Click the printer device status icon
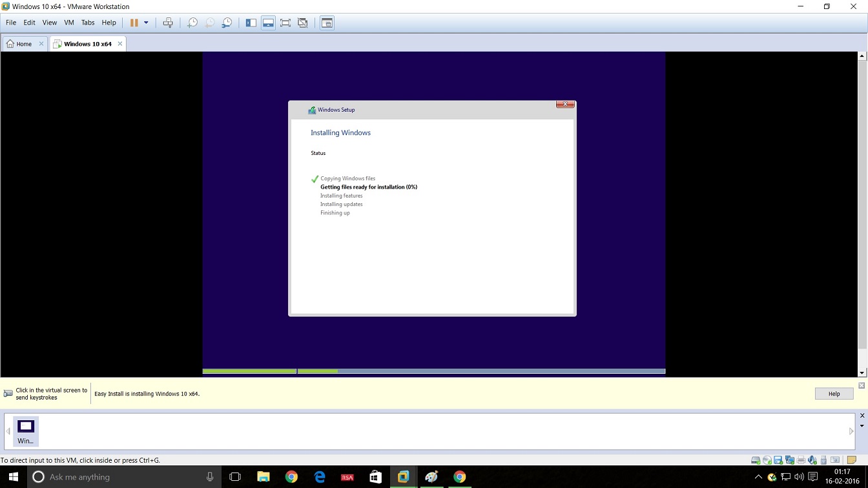This screenshot has height=488, width=868. tap(801, 460)
